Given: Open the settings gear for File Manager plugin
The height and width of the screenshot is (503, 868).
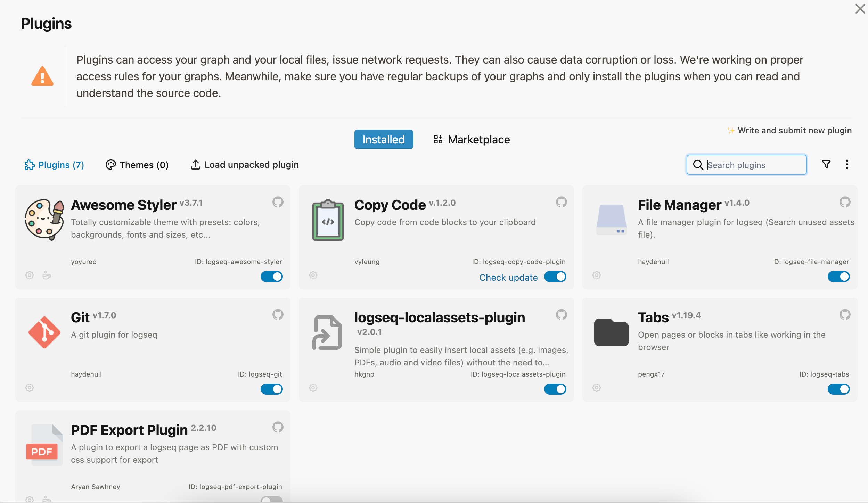Looking at the screenshot, I should (x=597, y=275).
